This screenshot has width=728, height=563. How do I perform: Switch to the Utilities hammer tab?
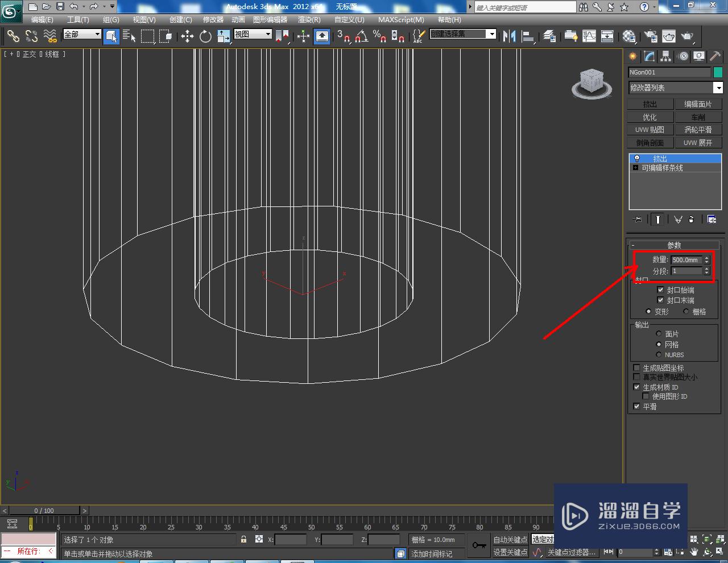[715, 56]
